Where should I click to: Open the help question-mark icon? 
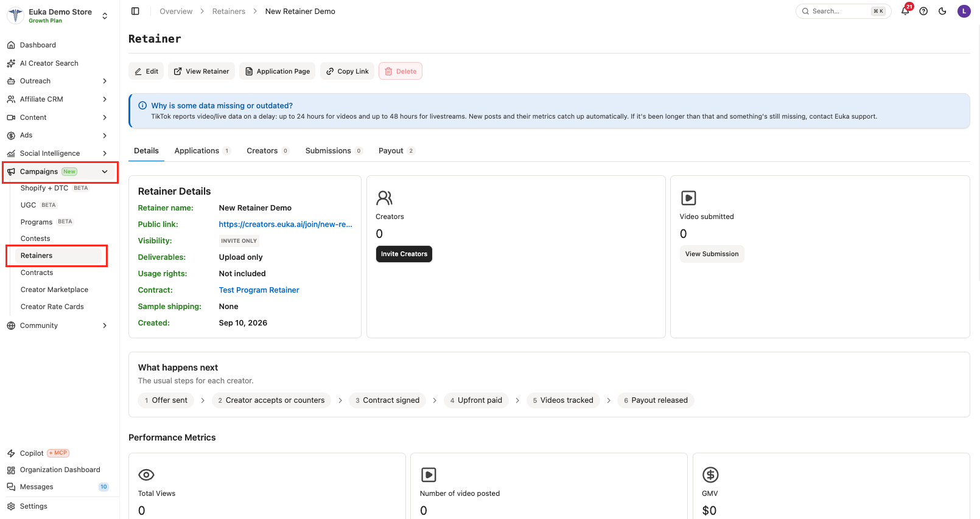point(923,11)
